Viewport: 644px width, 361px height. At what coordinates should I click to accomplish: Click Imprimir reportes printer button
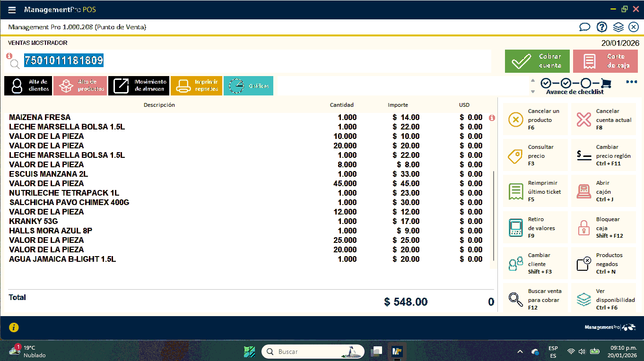pos(196,86)
